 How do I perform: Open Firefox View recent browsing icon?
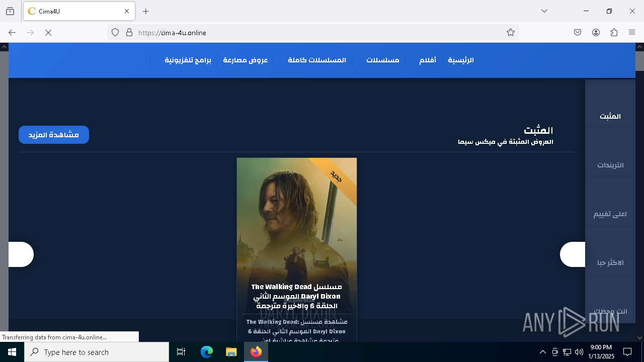pyautogui.click(x=10, y=11)
